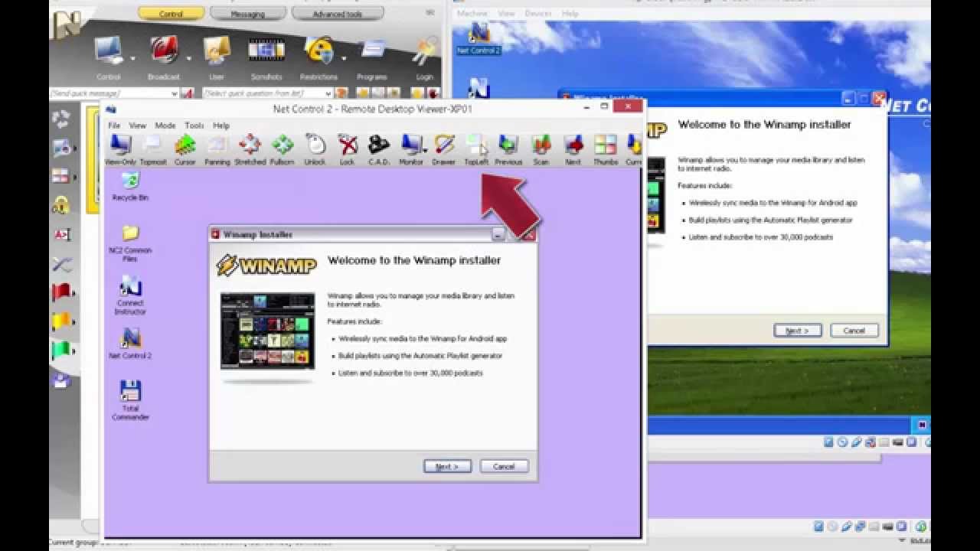Click the Restrictions ribbon icon
This screenshot has height=551, width=980.
tap(318, 57)
